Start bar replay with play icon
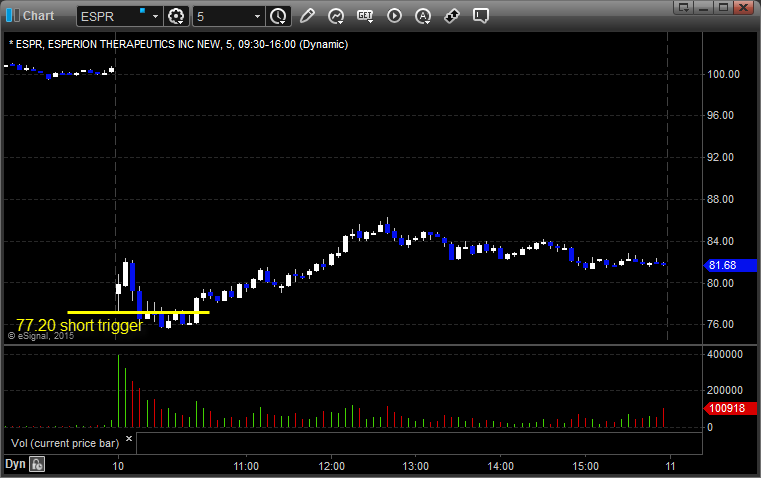The width and height of the screenshot is (761, 478). (394, 16)
